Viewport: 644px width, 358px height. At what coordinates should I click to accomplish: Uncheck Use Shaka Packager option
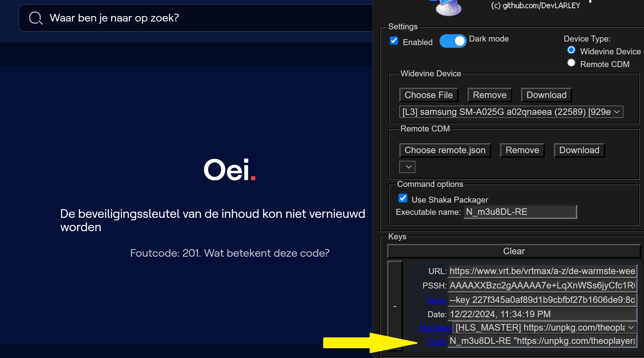403,198
